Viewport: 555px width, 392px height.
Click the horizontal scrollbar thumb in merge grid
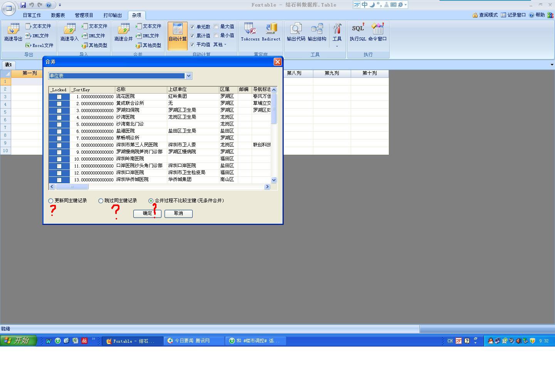72,187
